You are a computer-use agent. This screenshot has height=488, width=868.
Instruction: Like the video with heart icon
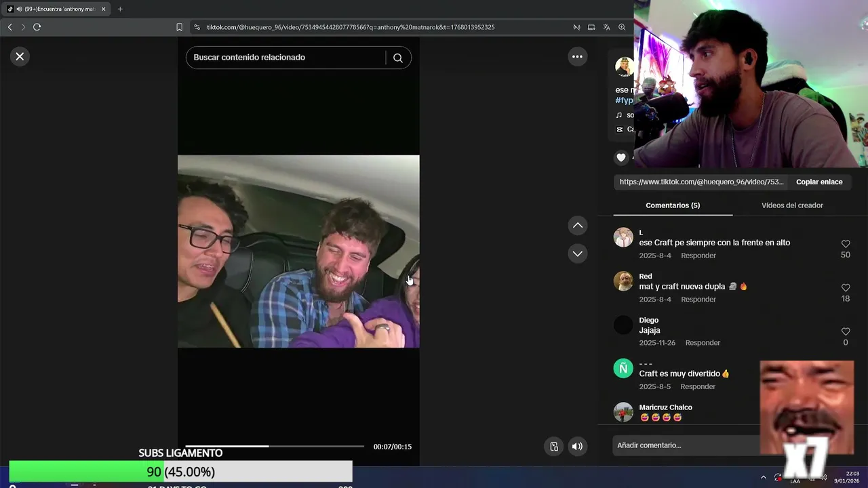click(621, 157)
